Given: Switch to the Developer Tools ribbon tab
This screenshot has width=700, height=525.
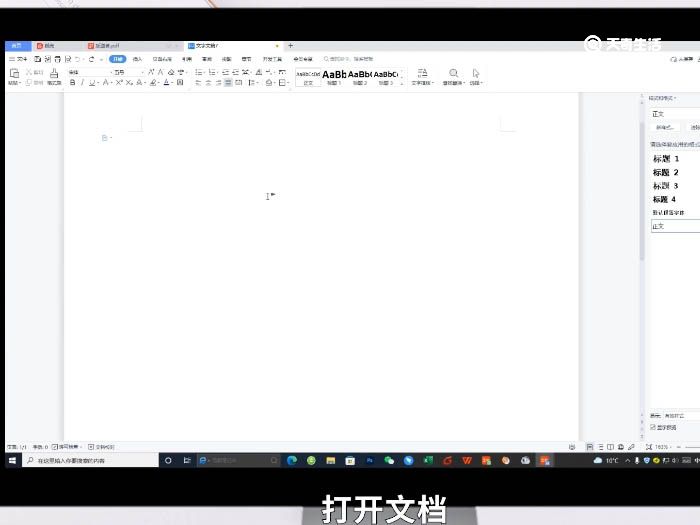Looking at the screenshot, I should [272, 59].
